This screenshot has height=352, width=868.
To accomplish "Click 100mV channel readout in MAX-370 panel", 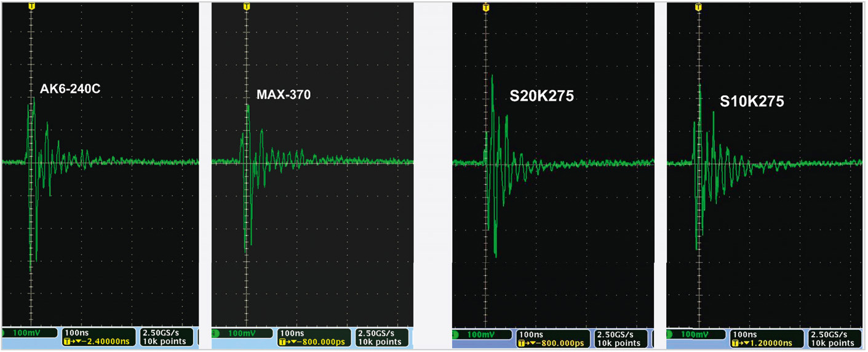I will pyautogui.click(x=242, y=334).
